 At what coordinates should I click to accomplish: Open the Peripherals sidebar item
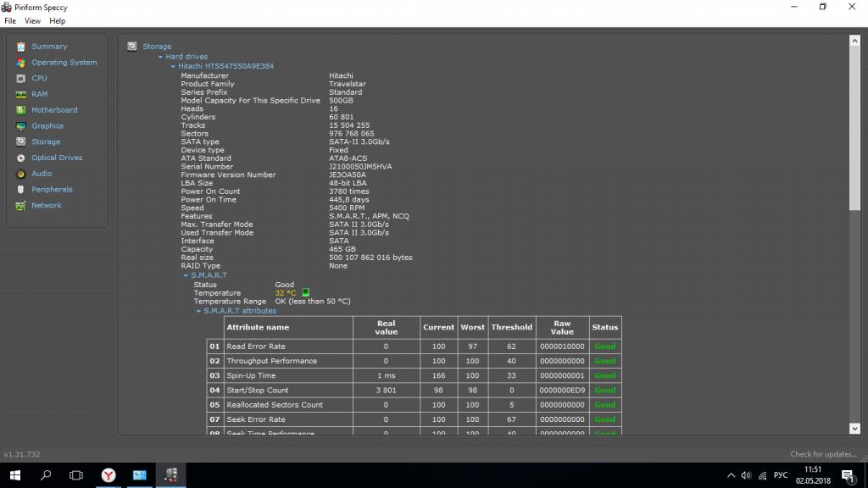coord(51,190)
